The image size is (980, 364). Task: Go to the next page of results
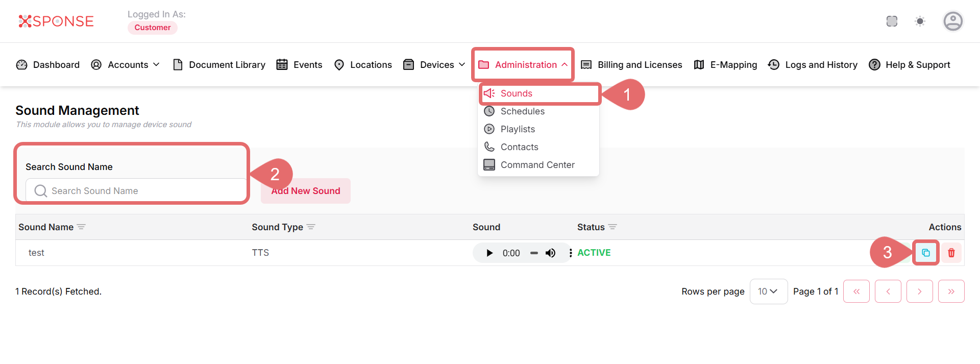tap(919, 292)
